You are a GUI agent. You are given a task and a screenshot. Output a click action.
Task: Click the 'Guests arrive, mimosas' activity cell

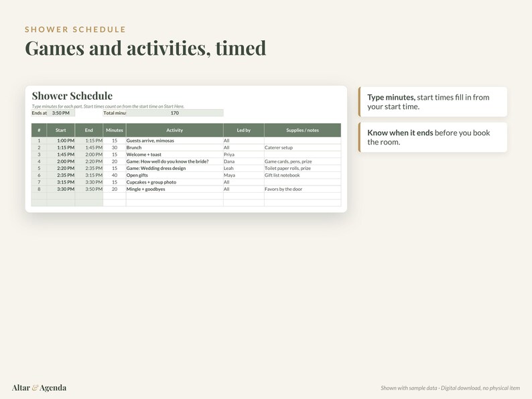pos(175,141)
